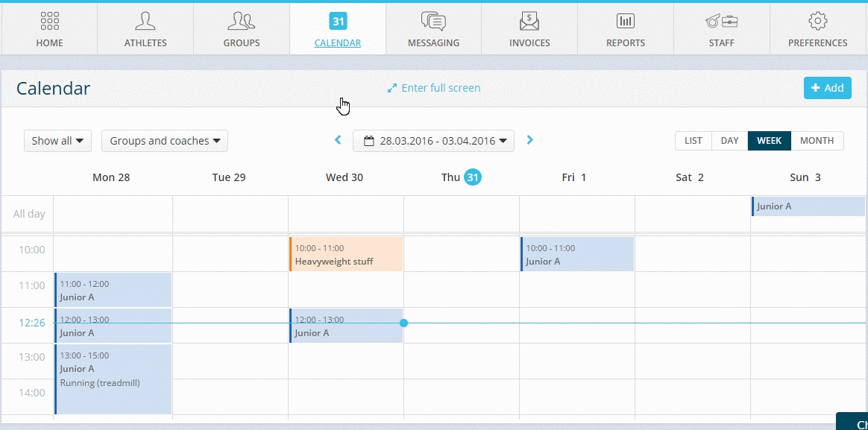Expand the Show all dropdown
Screen dimensions: 868x430
click(57, 141)
